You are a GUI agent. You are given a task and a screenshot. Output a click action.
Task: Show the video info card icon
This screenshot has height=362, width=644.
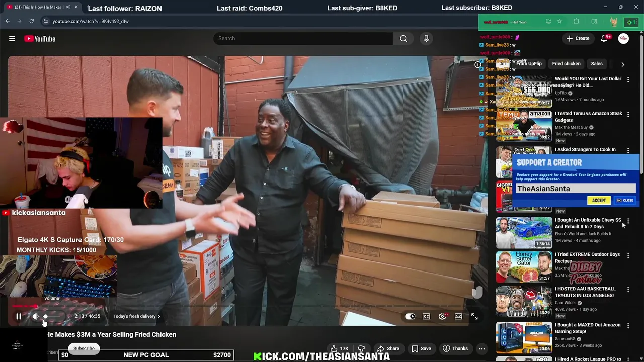[477, 64]
